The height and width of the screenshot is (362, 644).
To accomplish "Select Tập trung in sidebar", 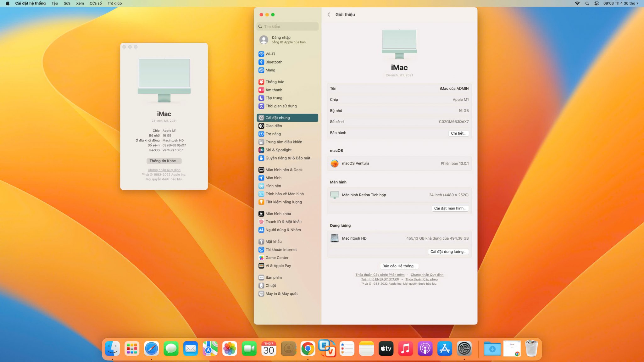I will (x=287, y=98).
